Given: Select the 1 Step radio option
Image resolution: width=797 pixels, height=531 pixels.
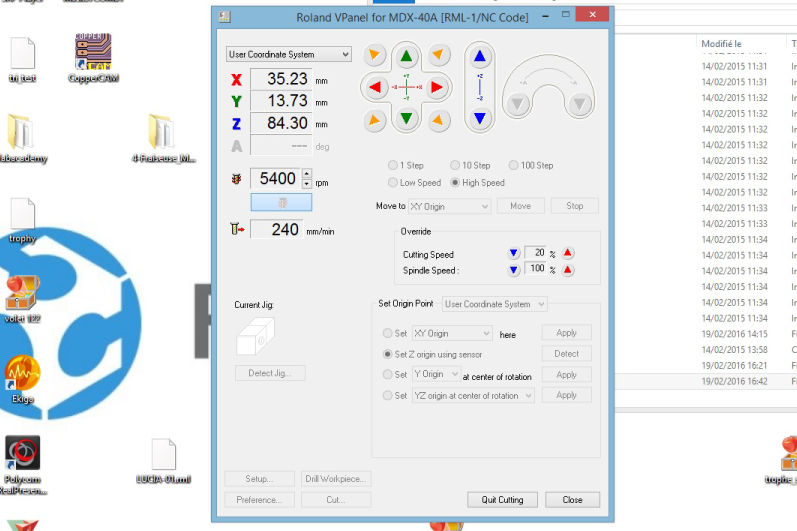Looking at the screenshot, I should click(x=392, y=165).
